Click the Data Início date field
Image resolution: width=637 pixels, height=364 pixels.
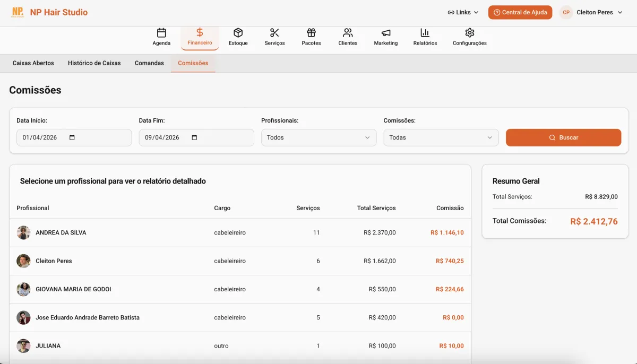[x=74, y=137]
